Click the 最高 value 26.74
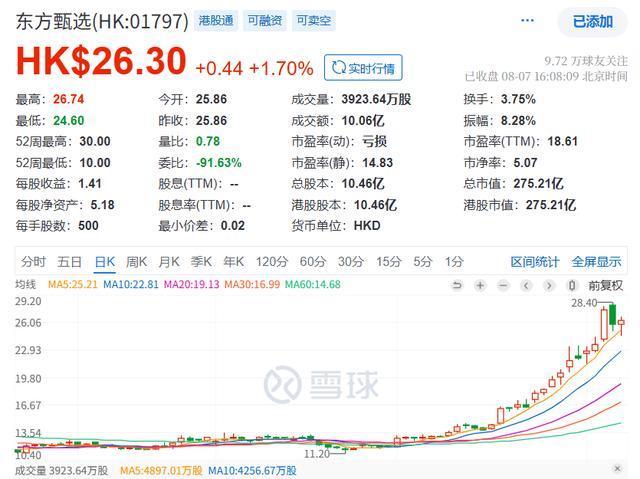The width and height of the screenshot is (640, 479). 69,99
